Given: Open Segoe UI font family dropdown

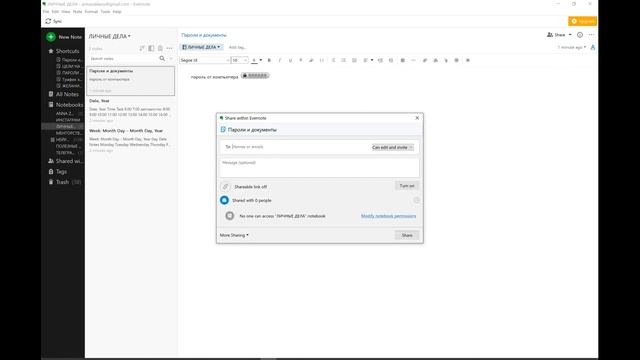Looking at the screenshot, I should point(204,60).
